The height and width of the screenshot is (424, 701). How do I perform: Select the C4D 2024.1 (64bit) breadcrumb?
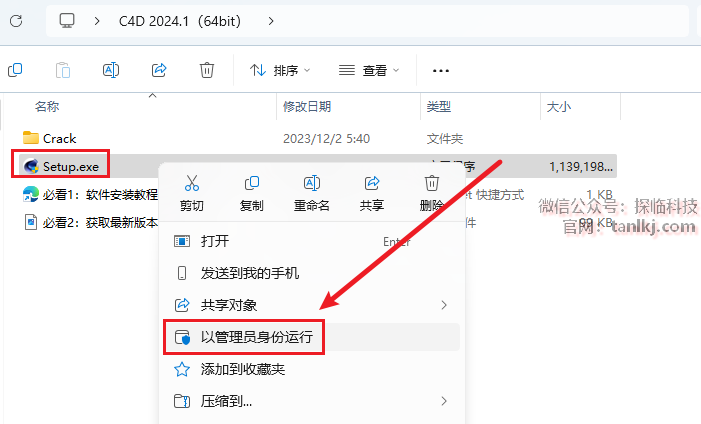180,21
